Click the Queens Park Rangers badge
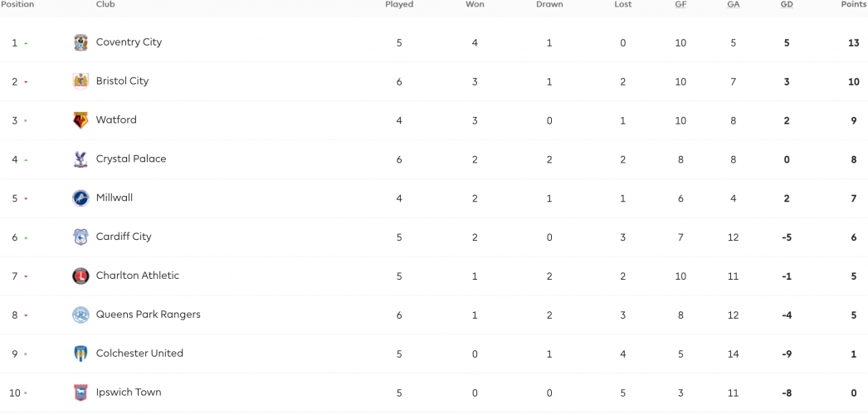 [x=80, y=315]
